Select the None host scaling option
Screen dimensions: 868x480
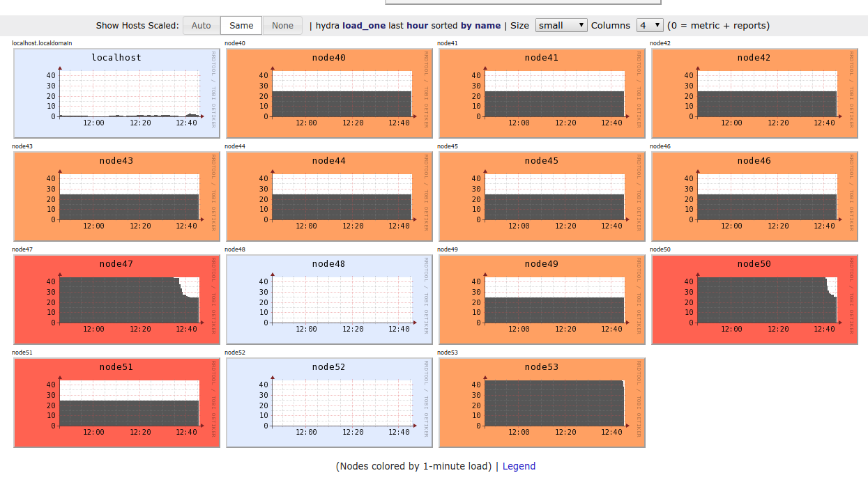point(282,26)
